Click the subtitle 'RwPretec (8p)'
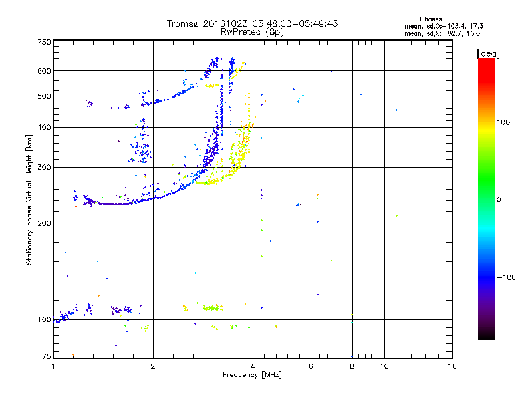This screenshot has width=532, height=399. 252,32
